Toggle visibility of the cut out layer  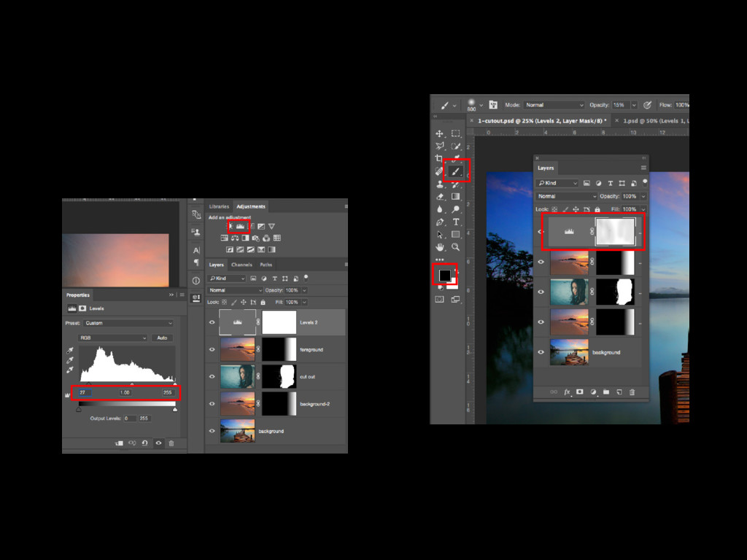coord(212,377)
